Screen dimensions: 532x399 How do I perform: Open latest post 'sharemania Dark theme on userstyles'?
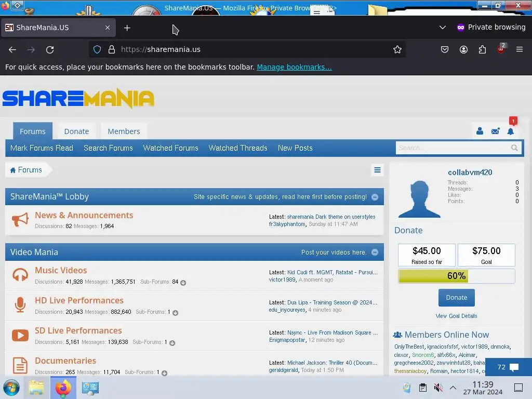pos(331,217)
